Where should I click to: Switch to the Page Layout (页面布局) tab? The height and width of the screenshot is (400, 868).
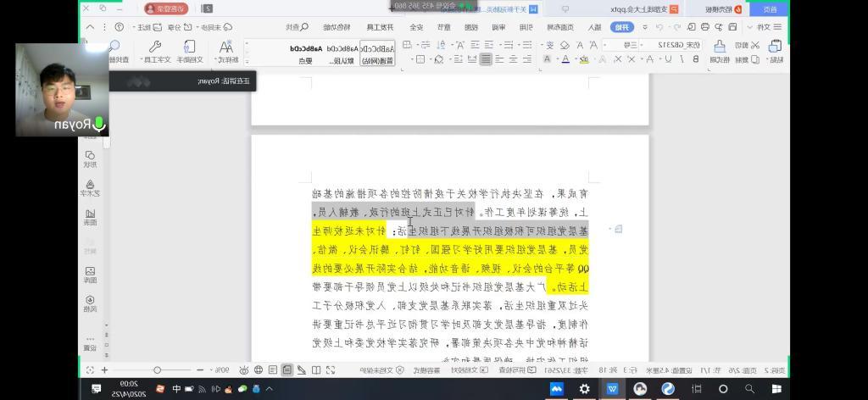point(560,27)
